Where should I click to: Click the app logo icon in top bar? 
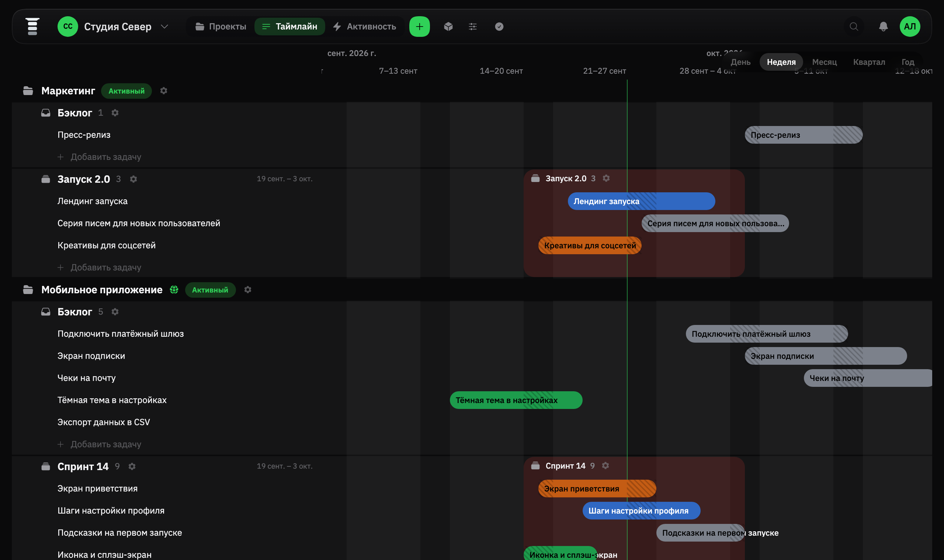[32, 27]
